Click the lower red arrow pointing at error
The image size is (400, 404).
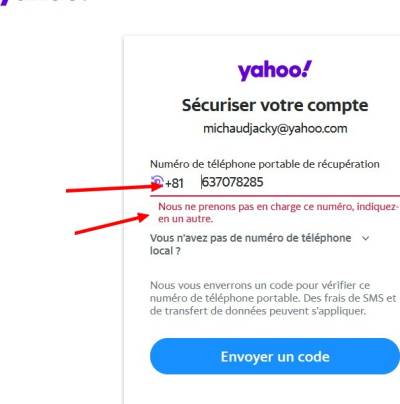click(x=112, y=224)
